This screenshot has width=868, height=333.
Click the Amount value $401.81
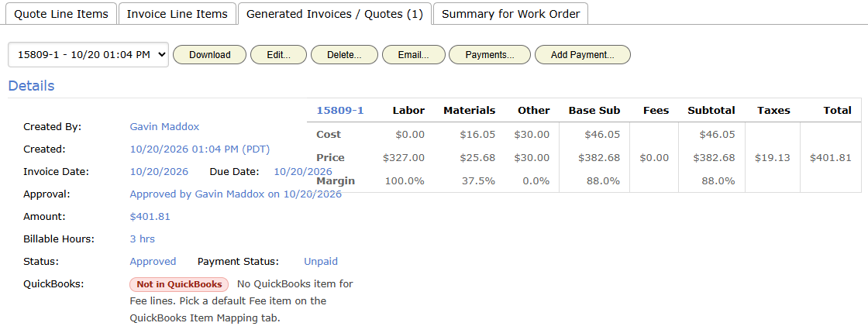pyautogui.click(x=150, y=217)
